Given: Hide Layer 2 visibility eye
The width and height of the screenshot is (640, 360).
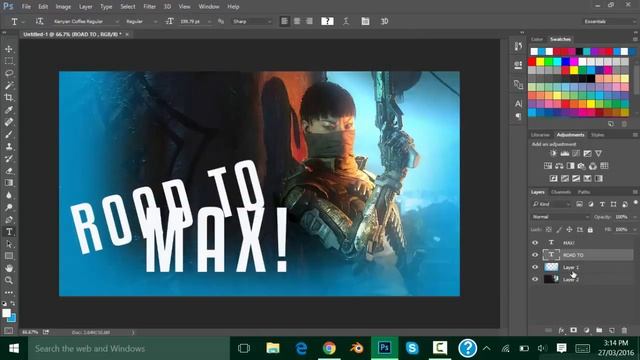Looking at the screenshot, I should (535, 279).
